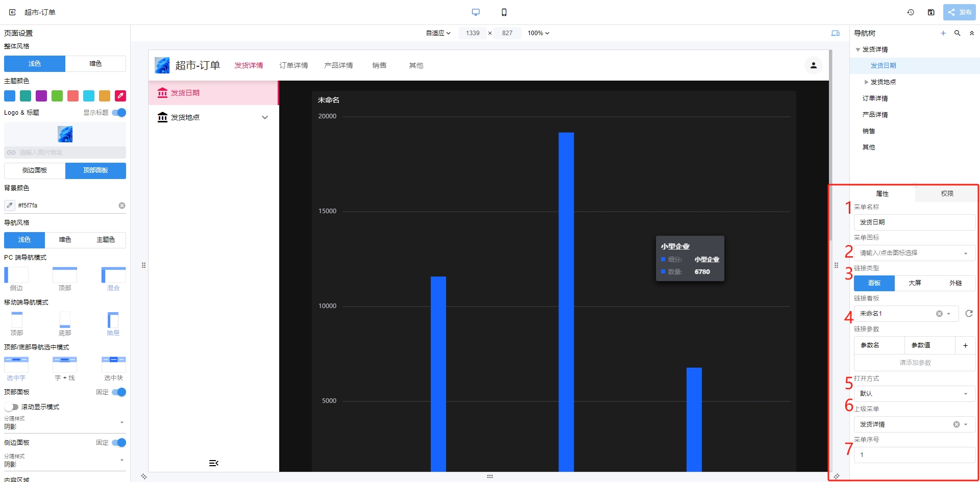This screenshot has width=980, height=482.
Task: Add a navigation item with plus icon
Action: (x=943, y=33)
